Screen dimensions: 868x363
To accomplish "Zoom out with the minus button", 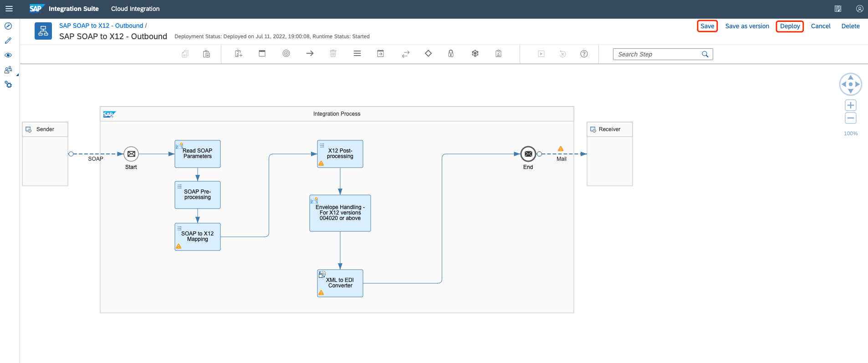I will click(x=851, y=118).
